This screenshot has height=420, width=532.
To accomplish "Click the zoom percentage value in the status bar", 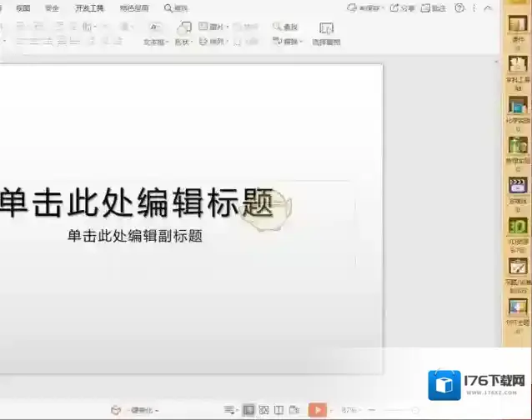I will [x=350, y=410].
